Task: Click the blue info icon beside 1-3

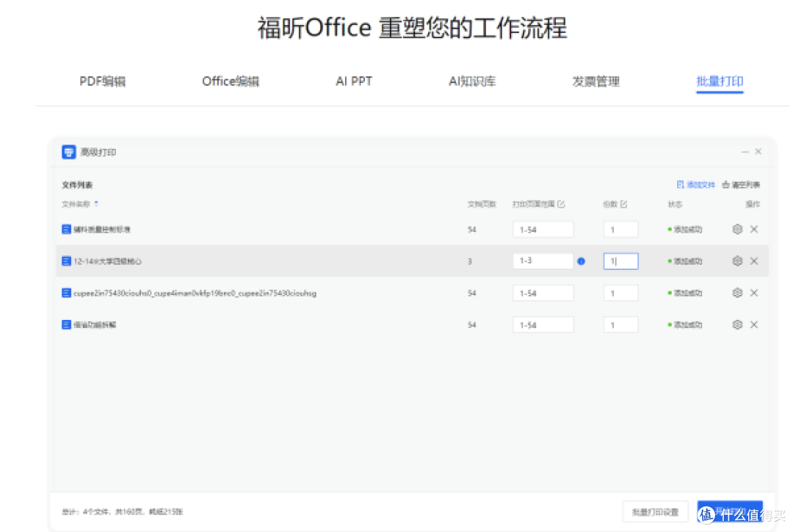Action: [x=581, y=261]
